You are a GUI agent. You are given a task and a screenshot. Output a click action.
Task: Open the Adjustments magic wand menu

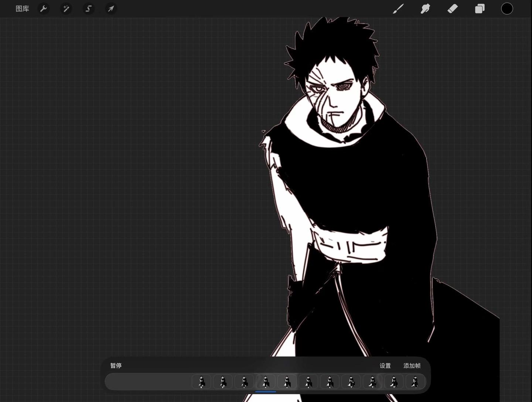(x=66, y=8)
